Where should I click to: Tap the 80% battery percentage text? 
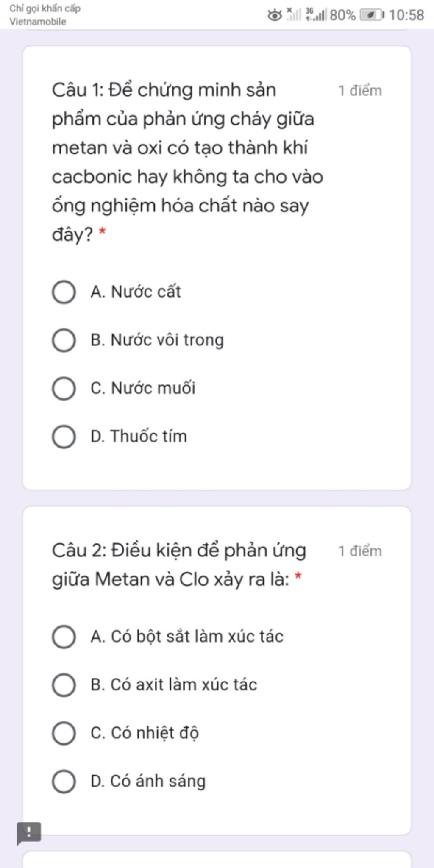(x=342, y=15)
